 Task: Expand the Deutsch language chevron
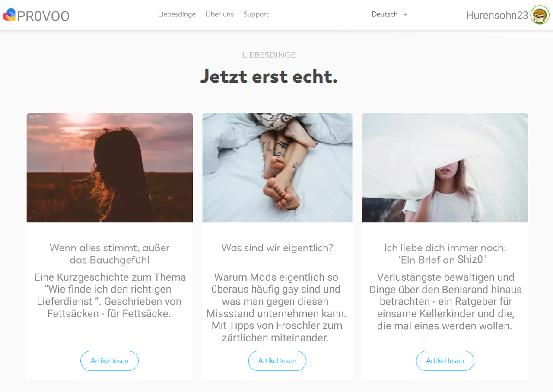click(405, 14)
